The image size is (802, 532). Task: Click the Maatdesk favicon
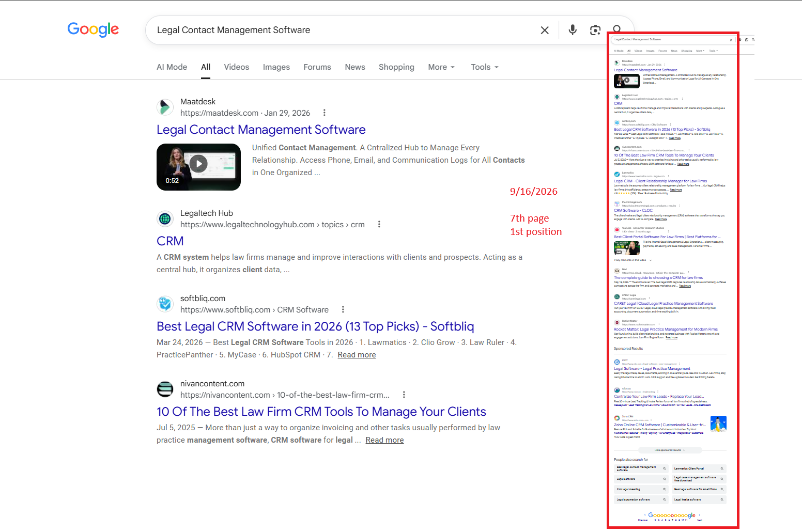(x=165, y=107)
